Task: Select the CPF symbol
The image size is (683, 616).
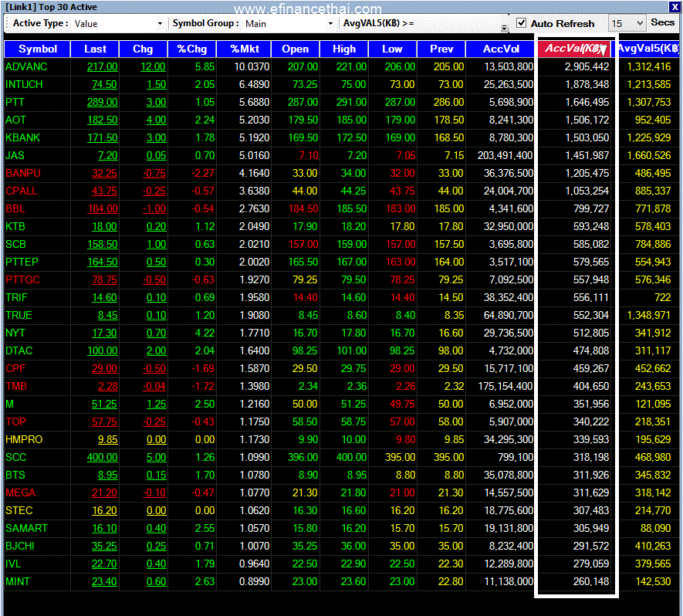Action: (x=15, y=368)
